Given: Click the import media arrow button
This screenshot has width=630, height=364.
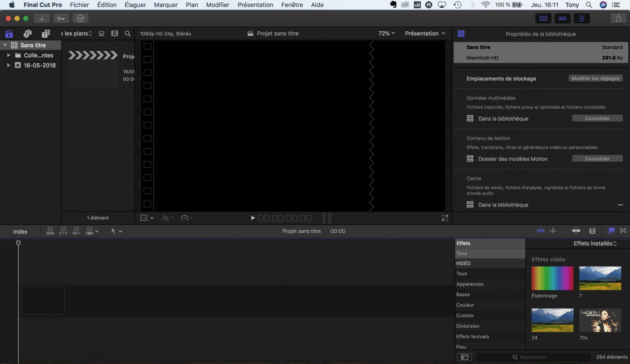Looking at the screenshot, I should point(42,18).
